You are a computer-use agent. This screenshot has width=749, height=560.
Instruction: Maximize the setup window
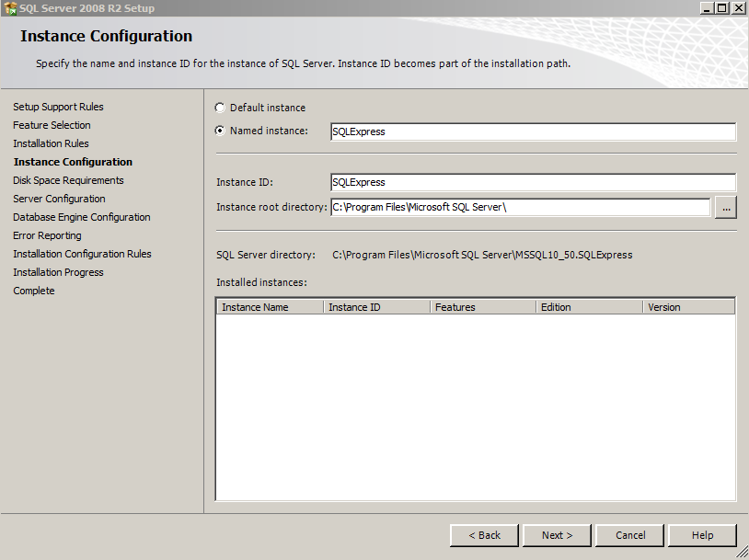tap(722, 8)
